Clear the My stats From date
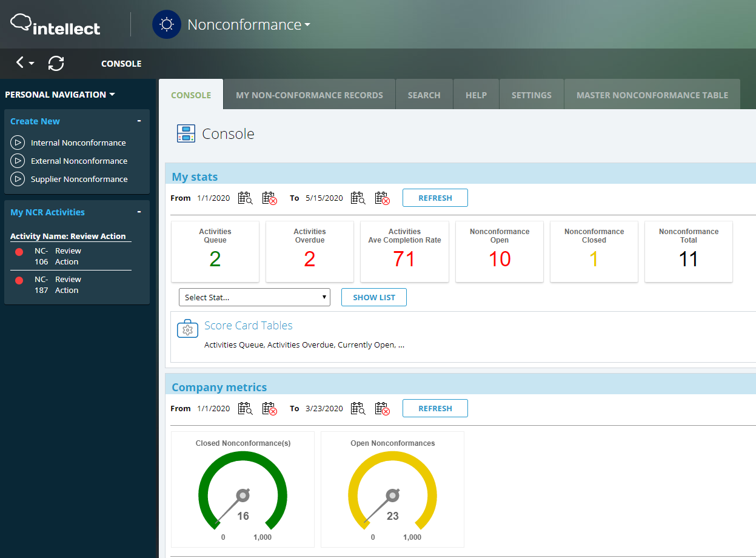This screenshot has height=558, width=756. 269,198
